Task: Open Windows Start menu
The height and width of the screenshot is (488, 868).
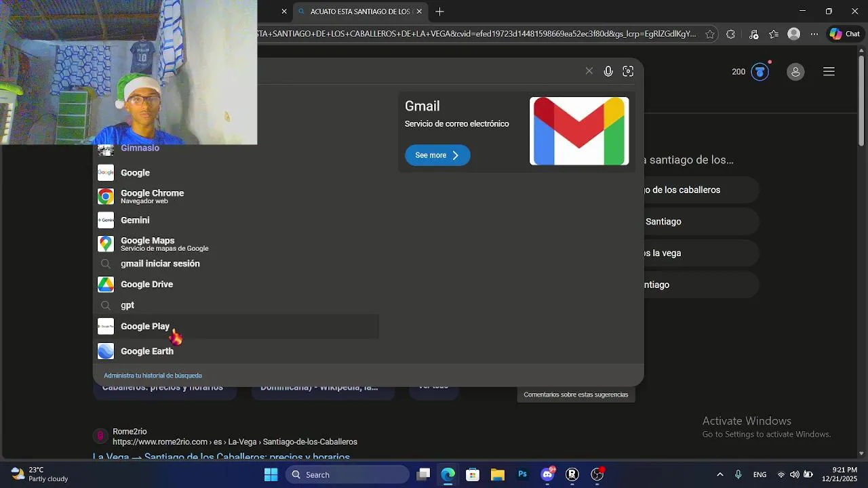Action: pyautogui.click(x=271, y=474)
